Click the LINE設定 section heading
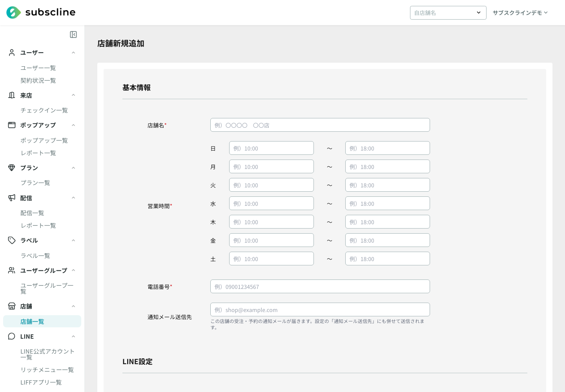This screenshot has width=565, height=392. 137,361
